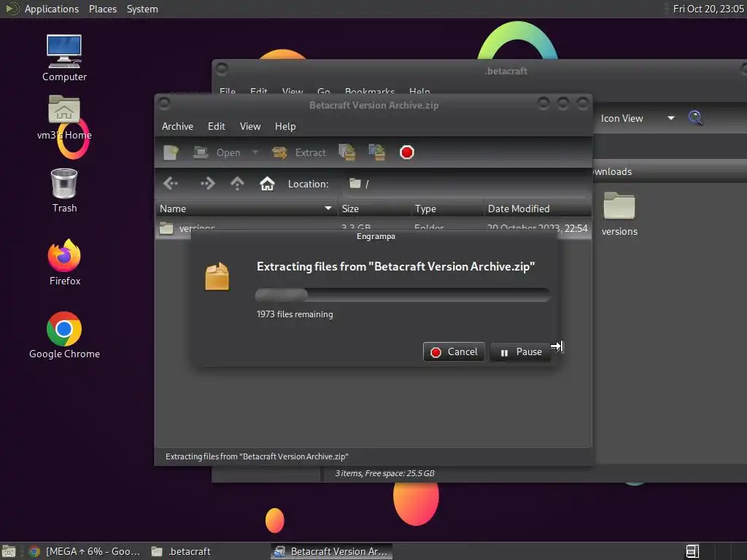The width and height of the screenshot is (747, 560).
Task: Cancel the extraction
Action: point(454,352)
